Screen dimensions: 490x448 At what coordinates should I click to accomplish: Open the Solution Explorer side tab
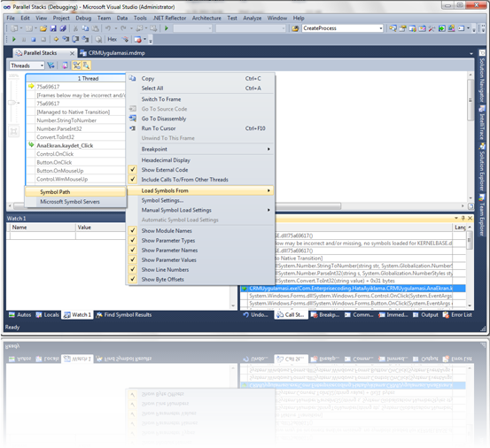tap(482, 167)
